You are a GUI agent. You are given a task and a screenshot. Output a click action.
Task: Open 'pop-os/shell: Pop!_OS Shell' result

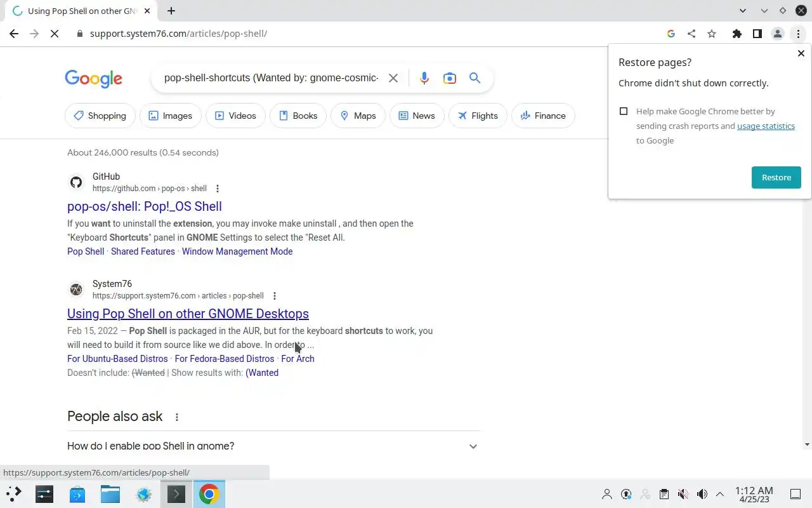145,206
